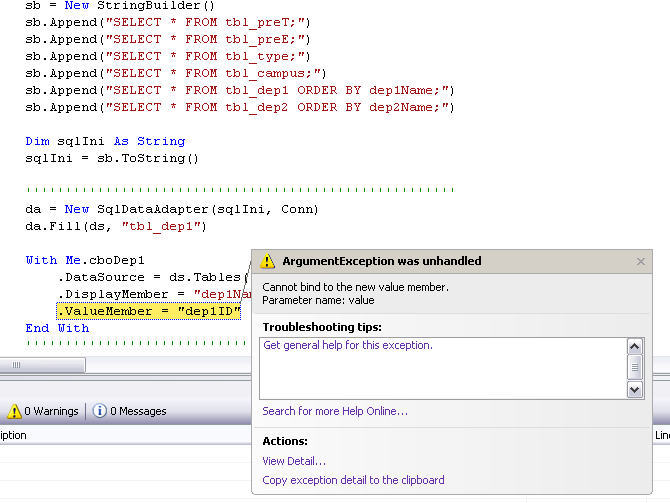Viewport: 670px width, 503px height.
Task: Click the 'End With' code line
Action: [57, 328]
